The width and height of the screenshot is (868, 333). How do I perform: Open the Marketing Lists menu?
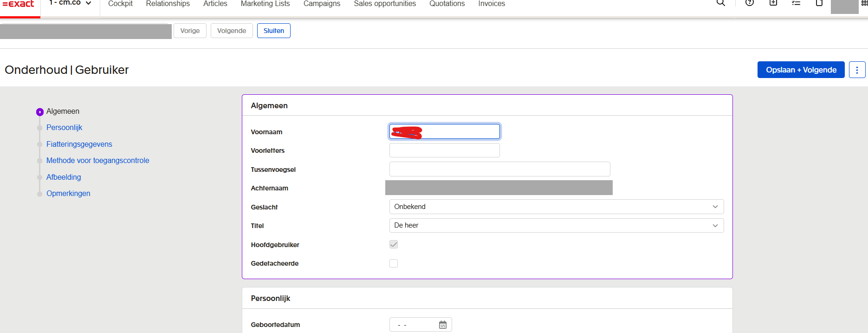265,4
